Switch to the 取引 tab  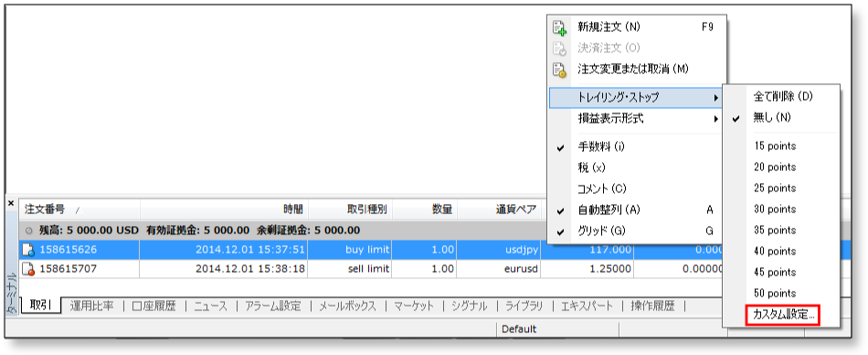[40, 306]
